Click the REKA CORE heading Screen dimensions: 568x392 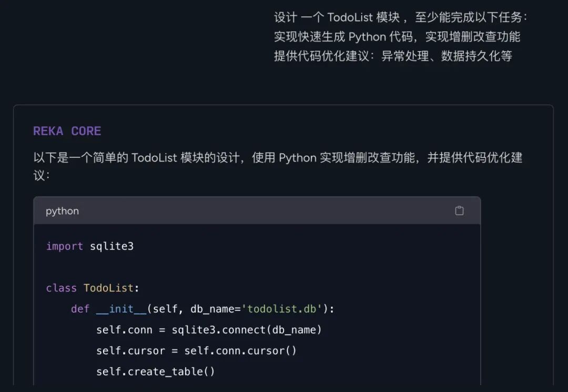click(x=67, y=131)
